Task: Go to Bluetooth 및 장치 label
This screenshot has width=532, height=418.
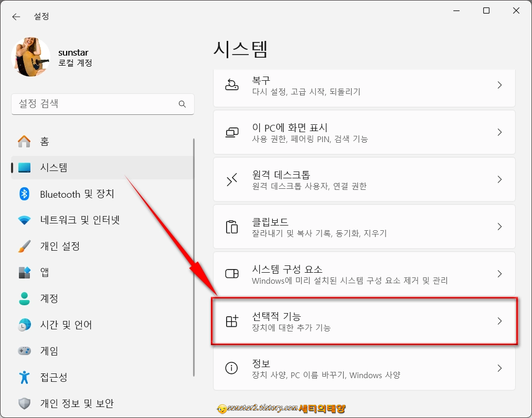Action: coord(77,194)
